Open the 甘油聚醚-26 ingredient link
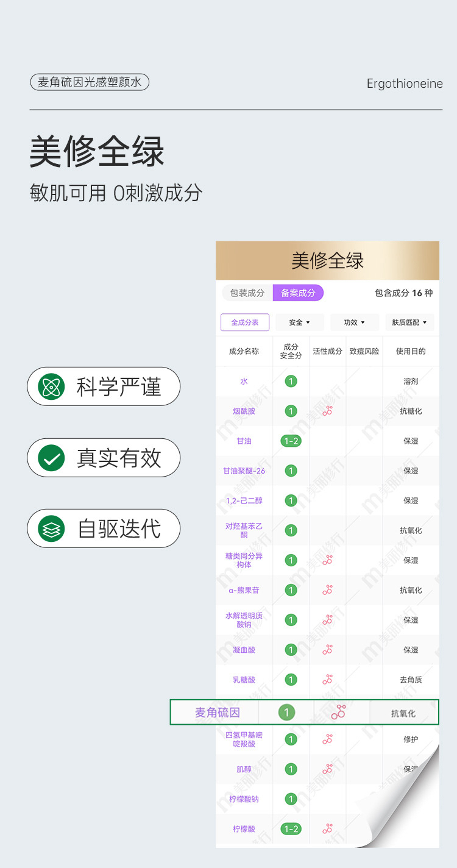The image size is (457, 868). [244, 471]
